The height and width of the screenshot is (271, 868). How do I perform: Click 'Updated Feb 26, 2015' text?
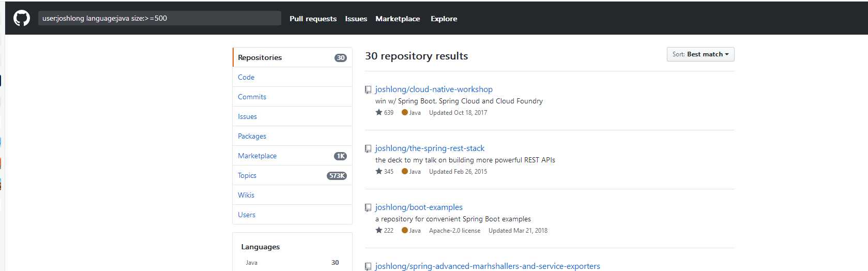pyautogui.click(x=458, y=172)
